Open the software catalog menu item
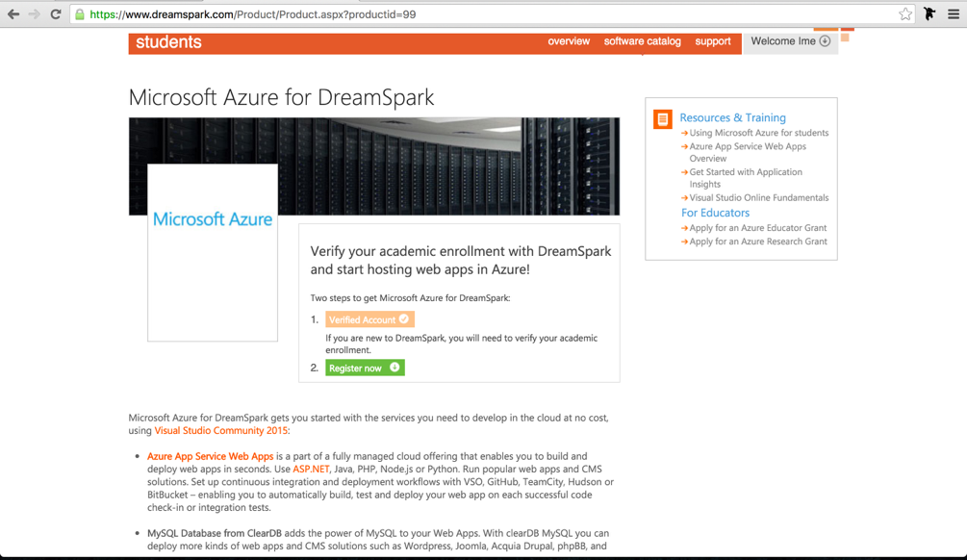 [x=642, y=41]
